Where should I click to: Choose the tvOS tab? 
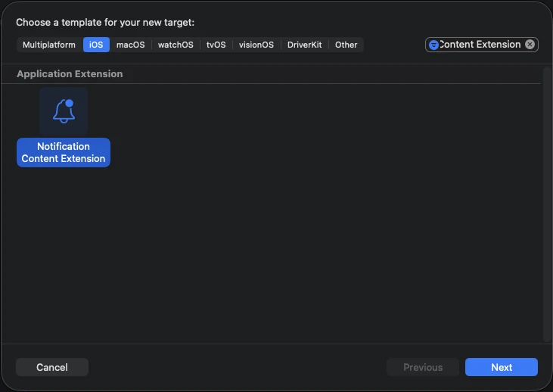pos(216,45)
